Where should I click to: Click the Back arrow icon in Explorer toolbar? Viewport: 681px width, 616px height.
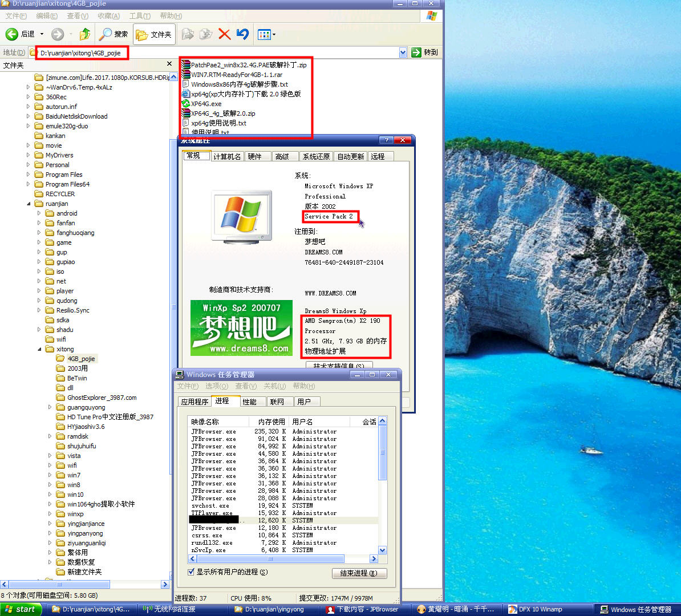(x=12, y=34)
